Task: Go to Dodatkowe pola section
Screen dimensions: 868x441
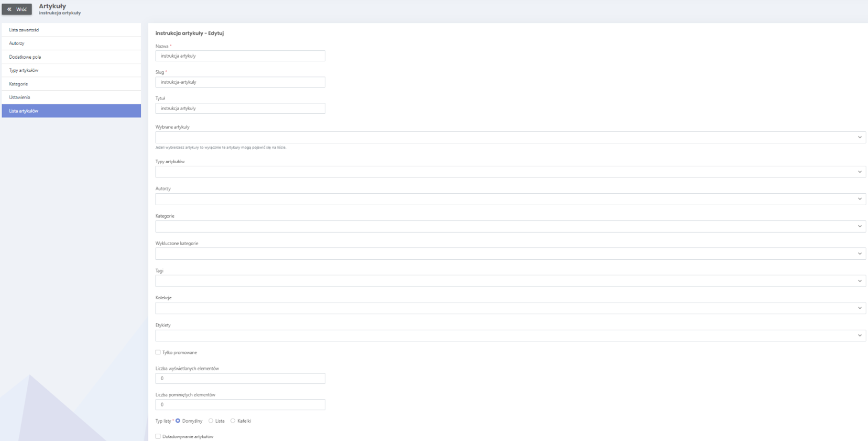Action: pyautogui.click(x=71, y=57)
